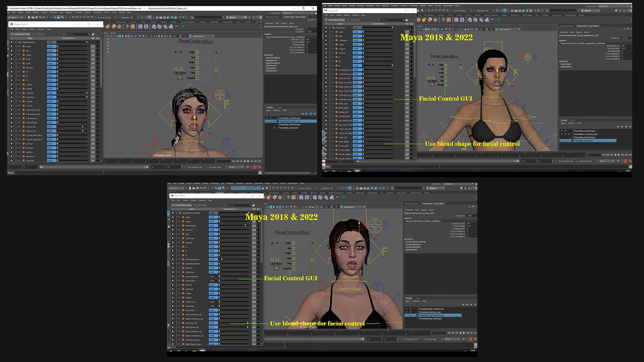Collapse HeadMorphExp group in top-left Shape Editor
Image resolution: width=644 pixels, height=362 pixels.
coord(16,42)
